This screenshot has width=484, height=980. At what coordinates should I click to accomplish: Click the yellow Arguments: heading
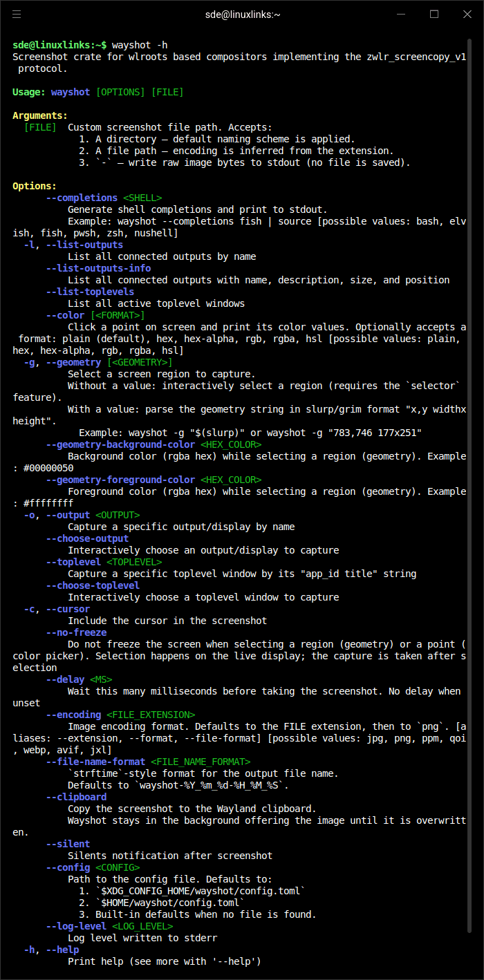pos(40,115)
